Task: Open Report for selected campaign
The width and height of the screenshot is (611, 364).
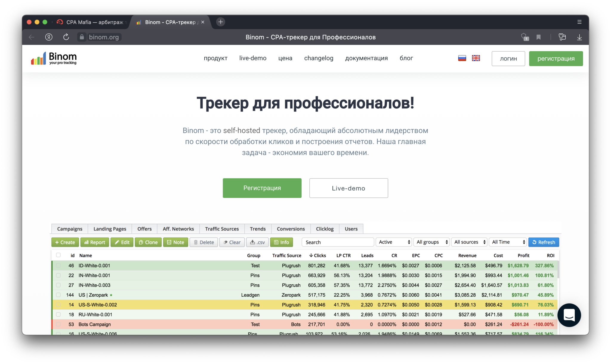Action: [95, 242]
